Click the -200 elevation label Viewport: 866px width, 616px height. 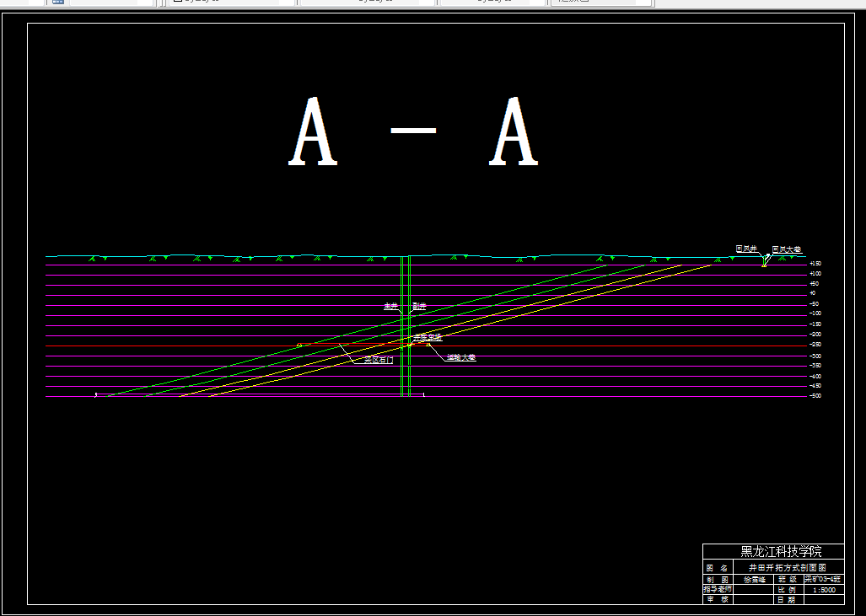[815, 335]
